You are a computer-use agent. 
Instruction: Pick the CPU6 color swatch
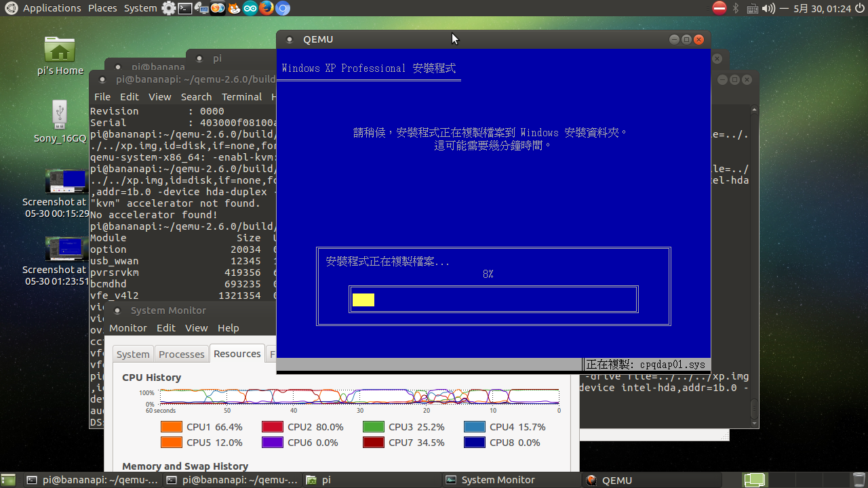click(273, 443)
